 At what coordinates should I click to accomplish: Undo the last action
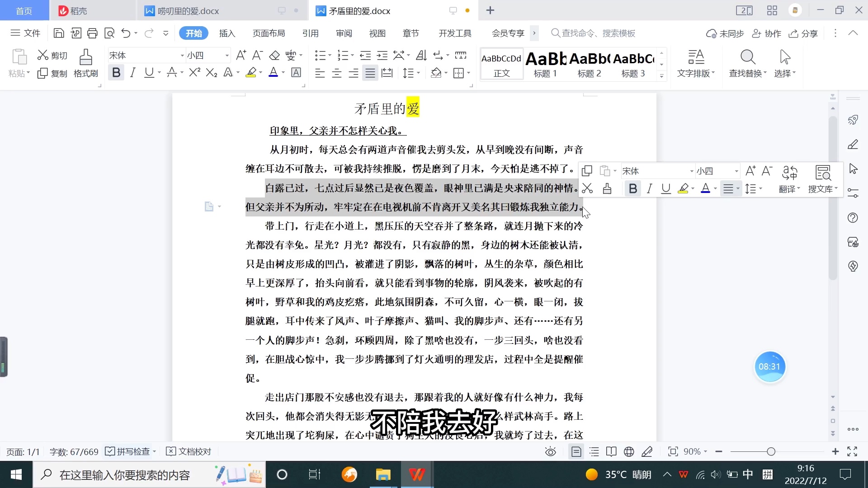pos(126,33)
